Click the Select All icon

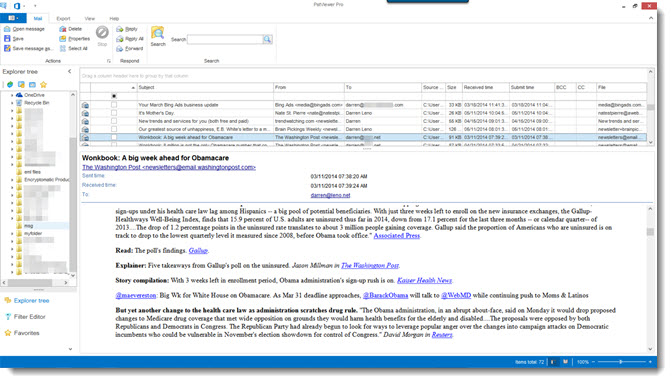63,48
